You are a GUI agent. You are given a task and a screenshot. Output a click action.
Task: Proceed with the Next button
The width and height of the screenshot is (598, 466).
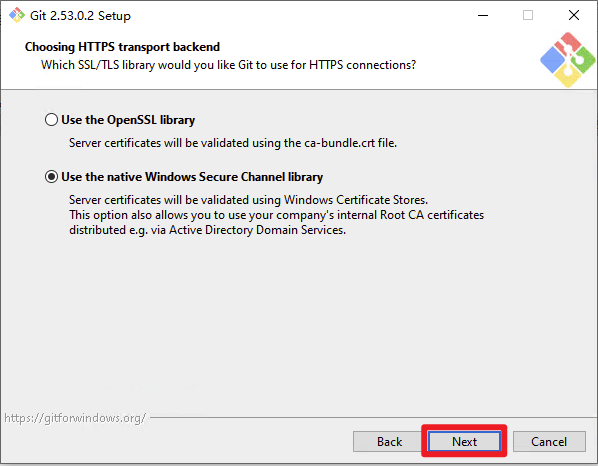(464, 442)
